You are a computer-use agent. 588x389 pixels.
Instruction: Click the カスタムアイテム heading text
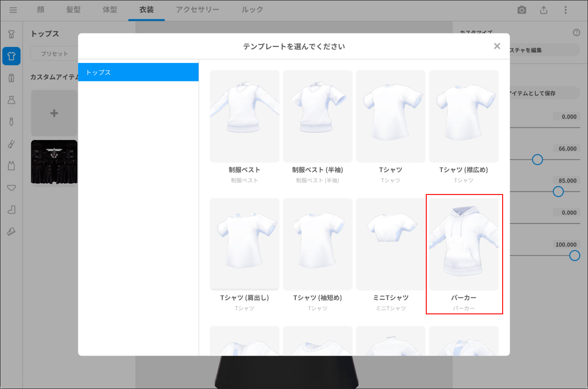[54, 77]
